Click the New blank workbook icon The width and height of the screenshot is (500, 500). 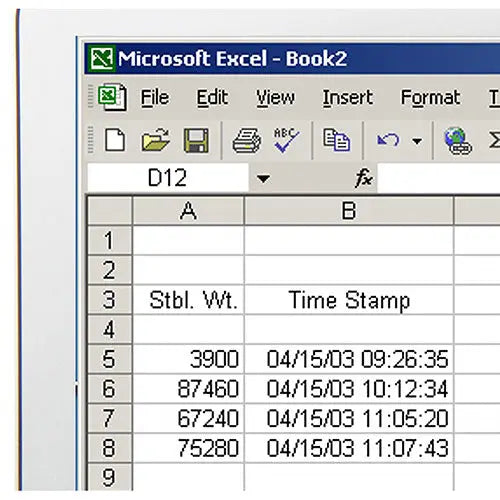[115, 140]
